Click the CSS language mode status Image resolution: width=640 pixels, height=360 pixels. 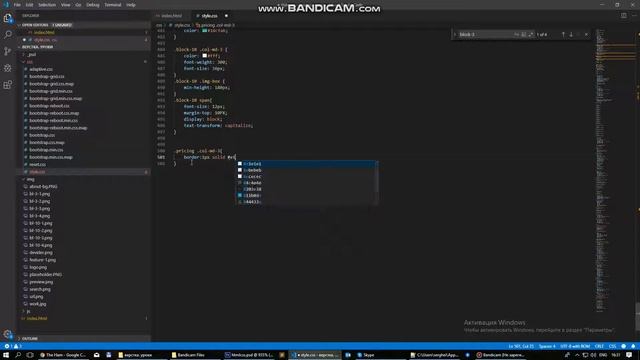[612, 346]
